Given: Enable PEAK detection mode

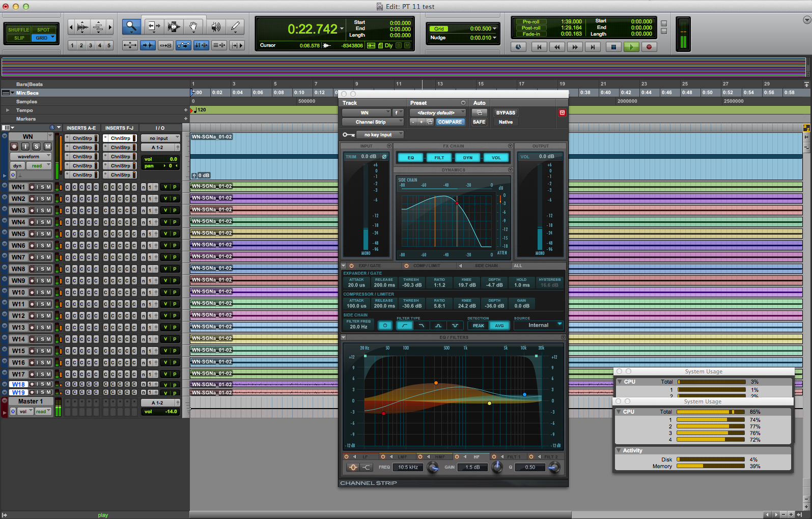Looking at the screenshot, I should click(x=478, y=326).
